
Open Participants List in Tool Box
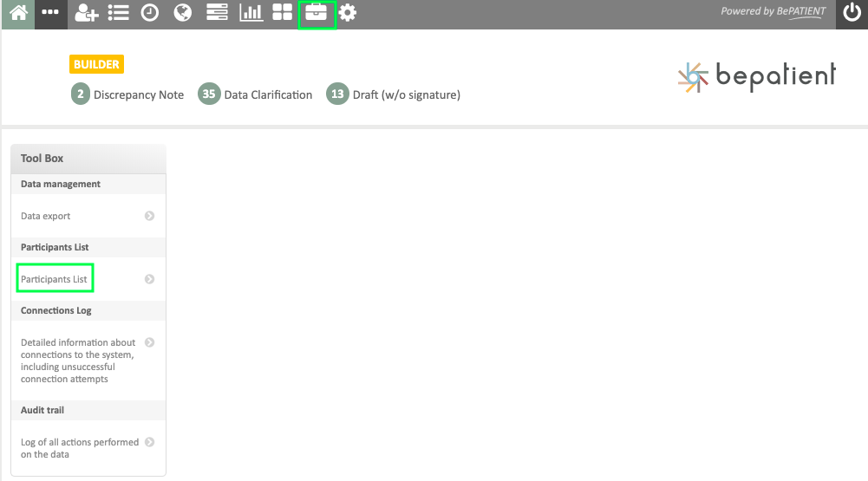point(55,279)
